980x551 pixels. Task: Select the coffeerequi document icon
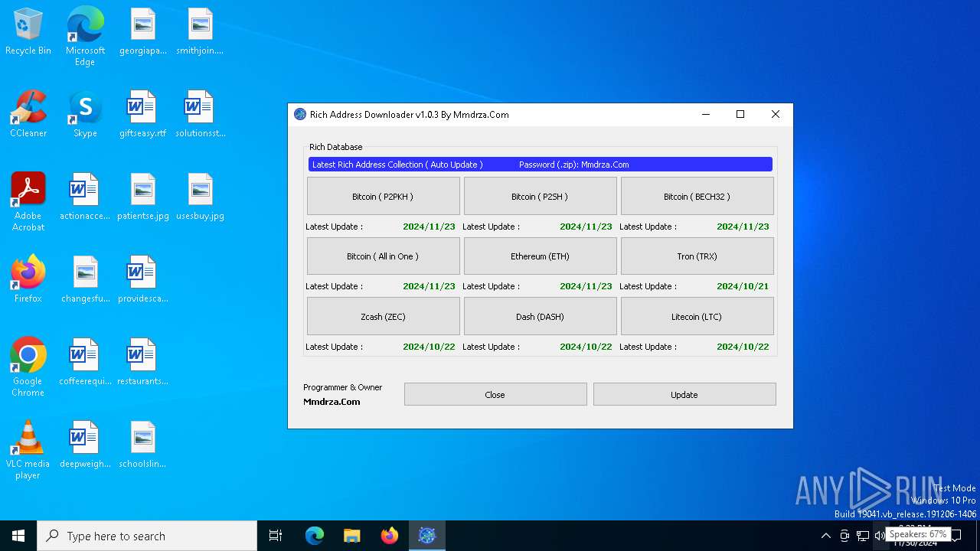[x=85, y=363]
